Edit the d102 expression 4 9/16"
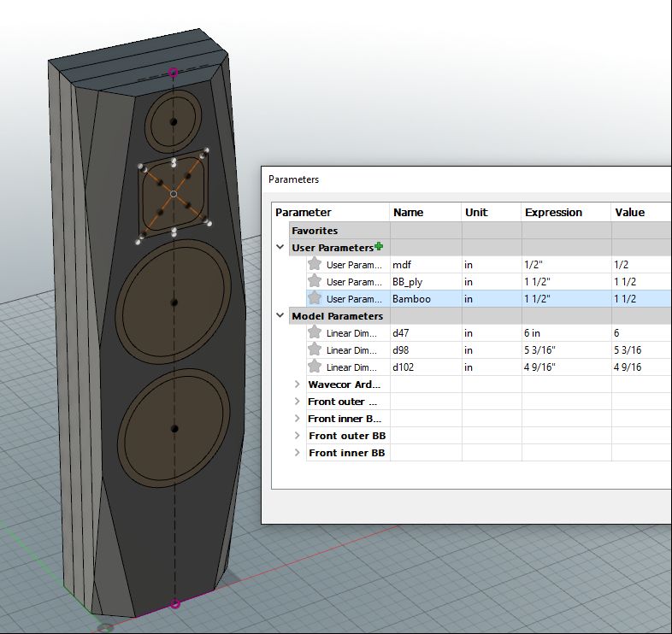The height and width of the screenshot is (634, 672). tap(567, 367)
